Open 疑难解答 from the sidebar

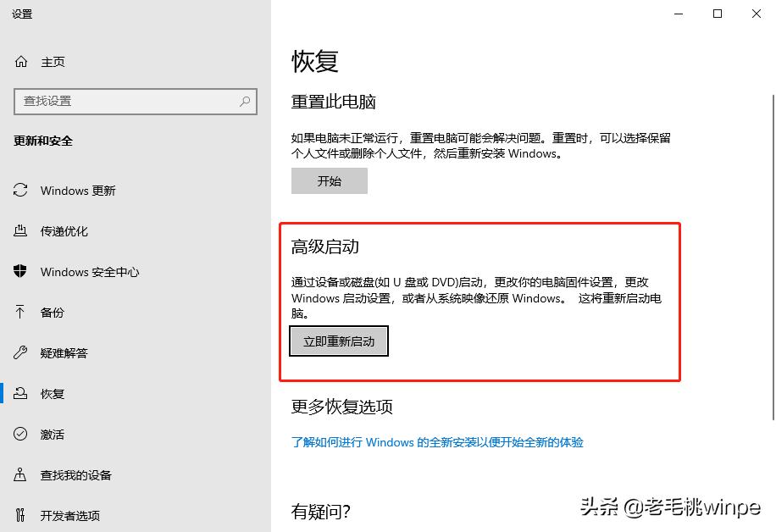coord(64,353)
